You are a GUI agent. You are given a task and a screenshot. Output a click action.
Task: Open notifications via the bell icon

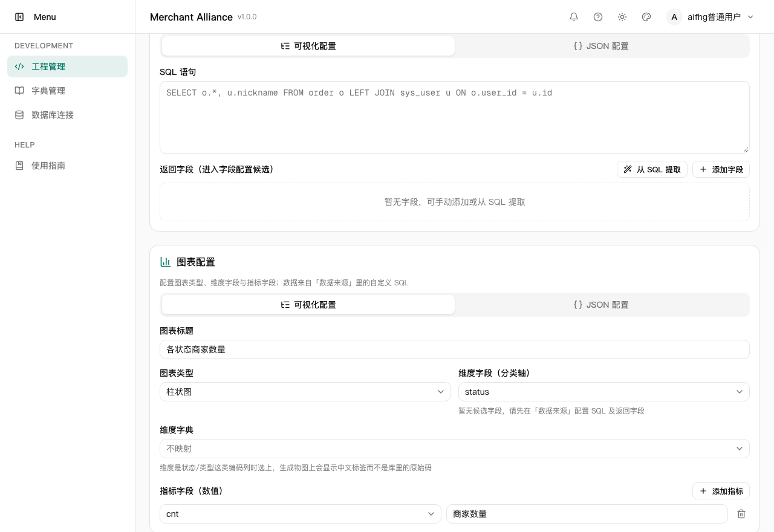click(574, 17)
